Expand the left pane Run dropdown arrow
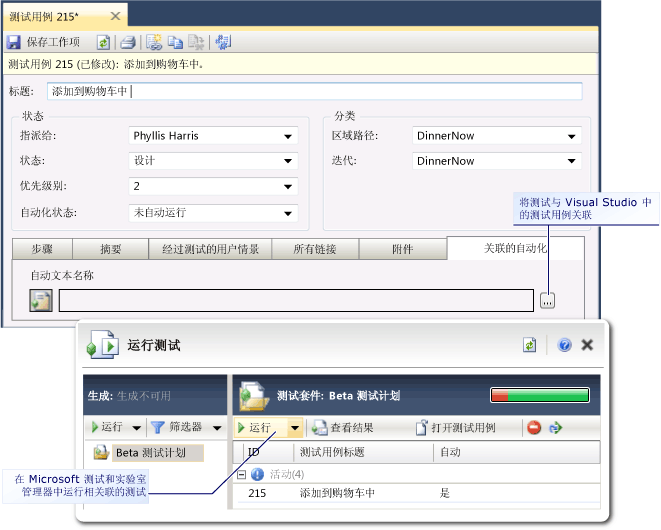The width and height of the screenshot is (661, 530). coord(137,428)
